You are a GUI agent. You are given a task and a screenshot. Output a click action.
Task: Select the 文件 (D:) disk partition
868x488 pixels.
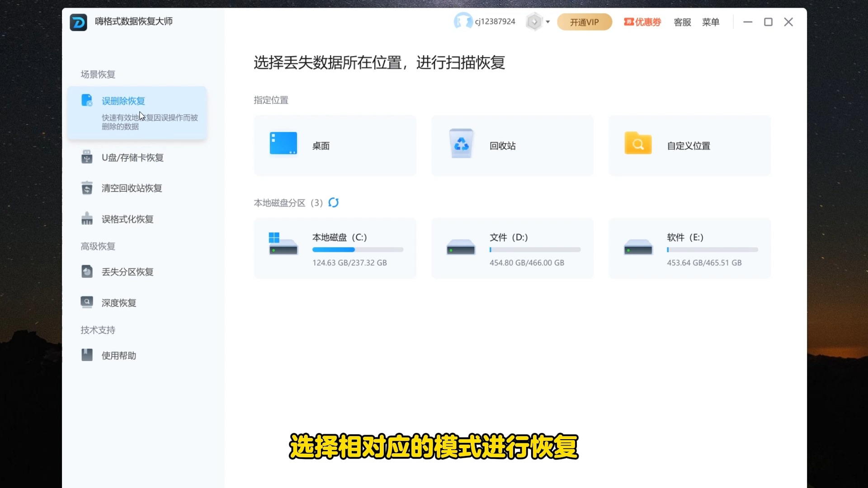tap(512, 248)
